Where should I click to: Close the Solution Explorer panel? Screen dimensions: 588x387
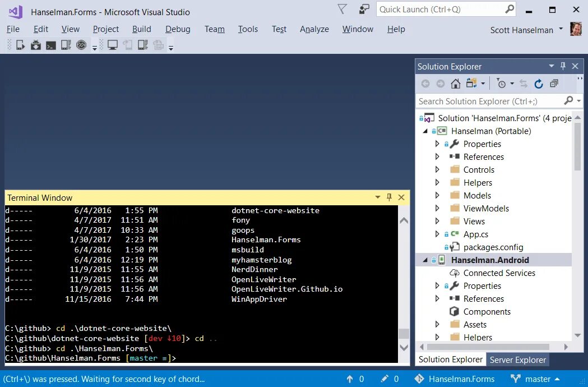(x=575, y=66)
